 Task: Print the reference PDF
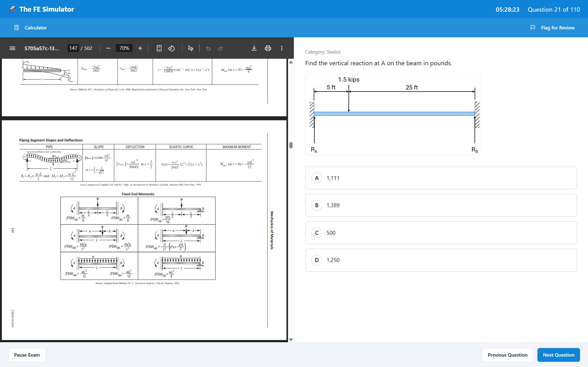[268, 48]
